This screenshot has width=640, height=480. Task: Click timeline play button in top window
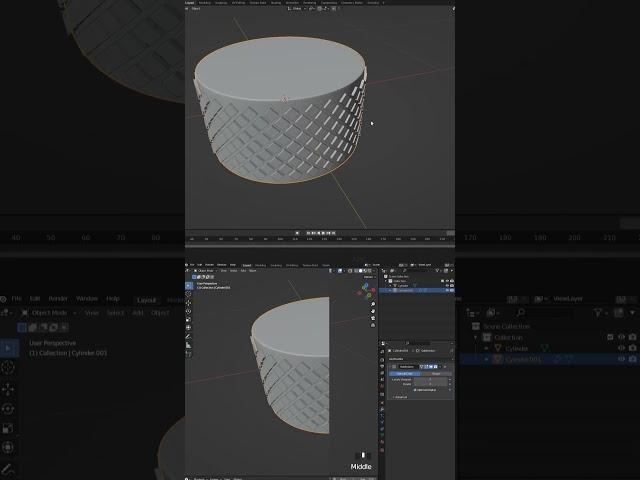[x=323, y=233]
